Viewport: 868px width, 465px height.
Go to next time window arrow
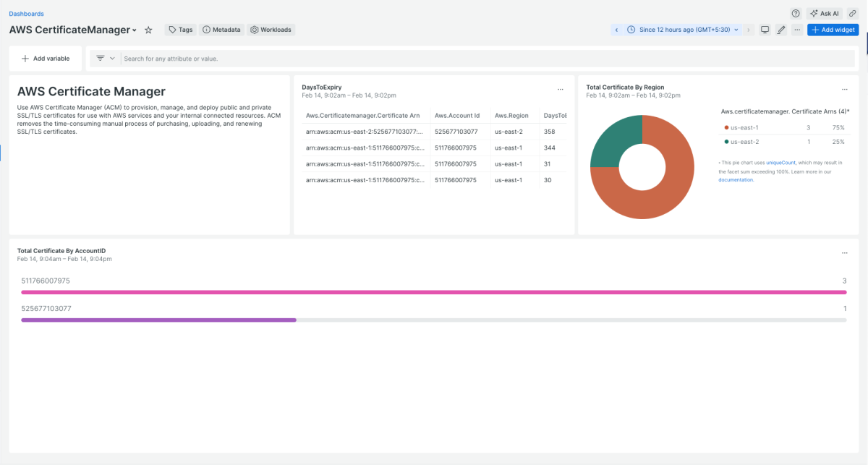749,30
